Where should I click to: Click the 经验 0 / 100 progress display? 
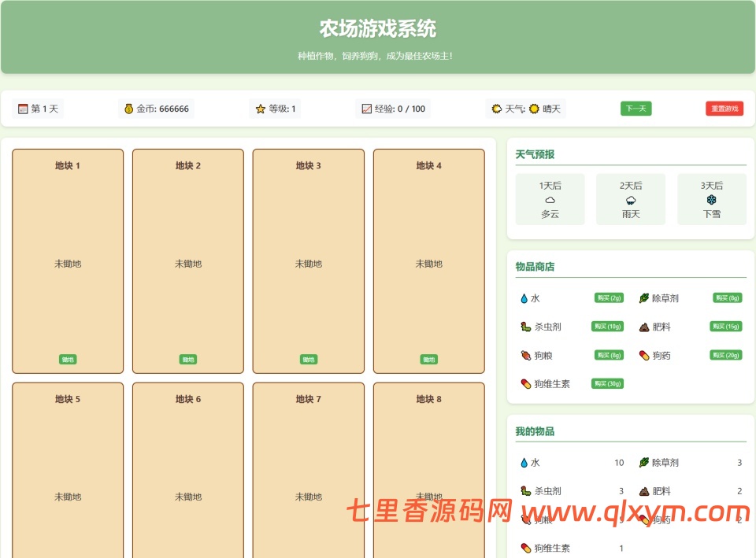(394, 109)
